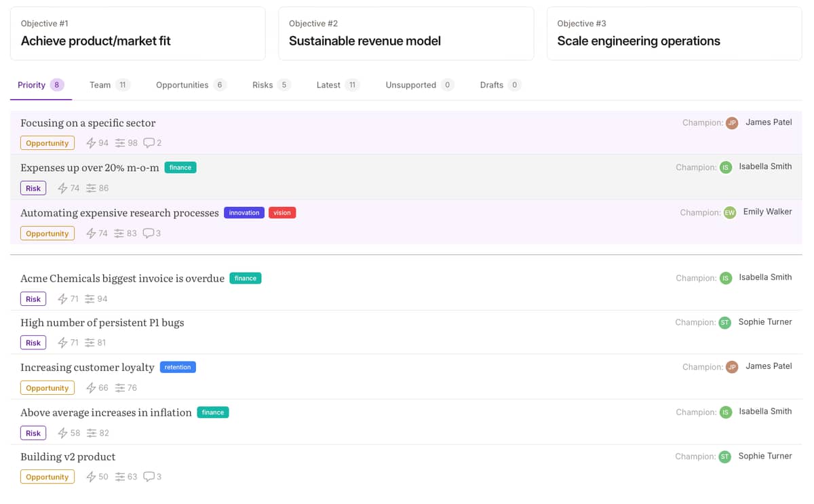Viewport: 814px width, 504px height.
Task: Click Risk badge on Expenses row
Action: point(33,188)
